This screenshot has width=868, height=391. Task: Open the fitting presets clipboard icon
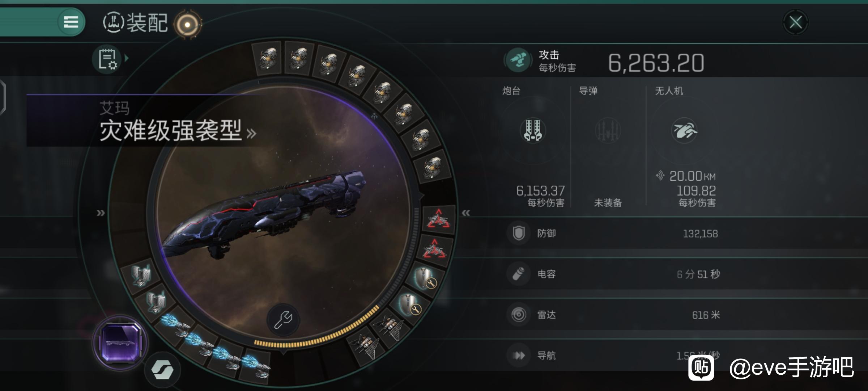click(107, 59)
